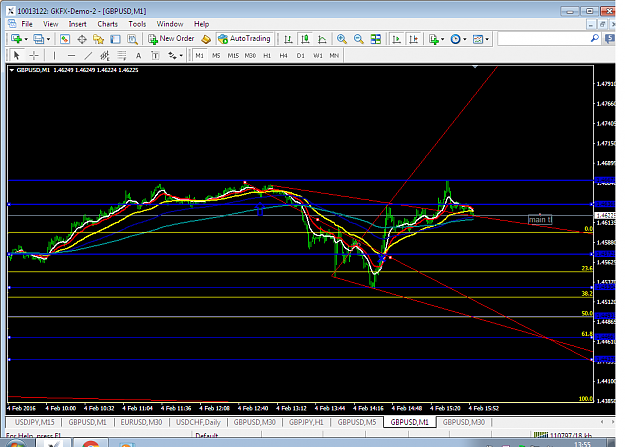Open the Periods clock icon
The image size is (625, 447).
[x=455, y=39]
